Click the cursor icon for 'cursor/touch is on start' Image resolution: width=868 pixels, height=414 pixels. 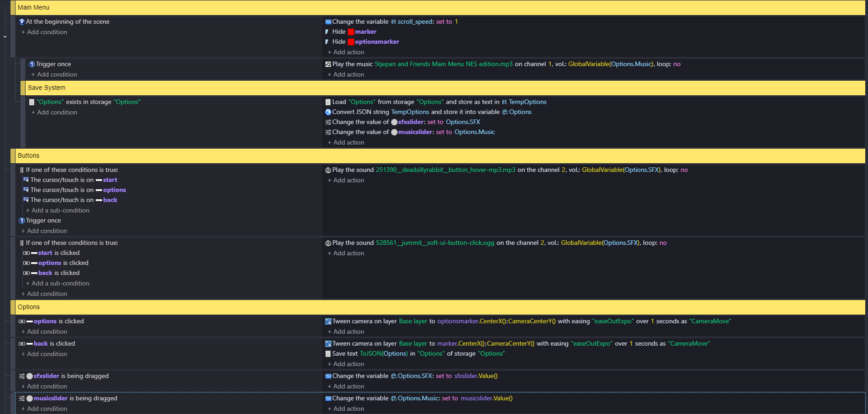click(x=26, y=180)
